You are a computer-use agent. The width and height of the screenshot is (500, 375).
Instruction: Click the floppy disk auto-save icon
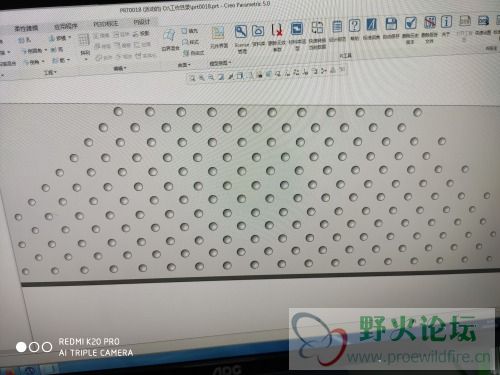(391, 24)
